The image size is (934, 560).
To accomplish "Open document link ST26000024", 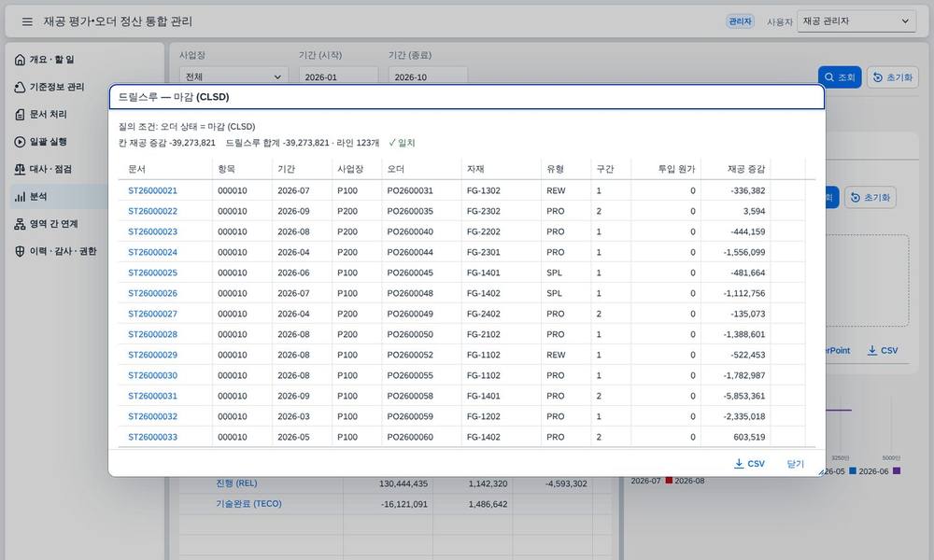I will coord(152,252).
